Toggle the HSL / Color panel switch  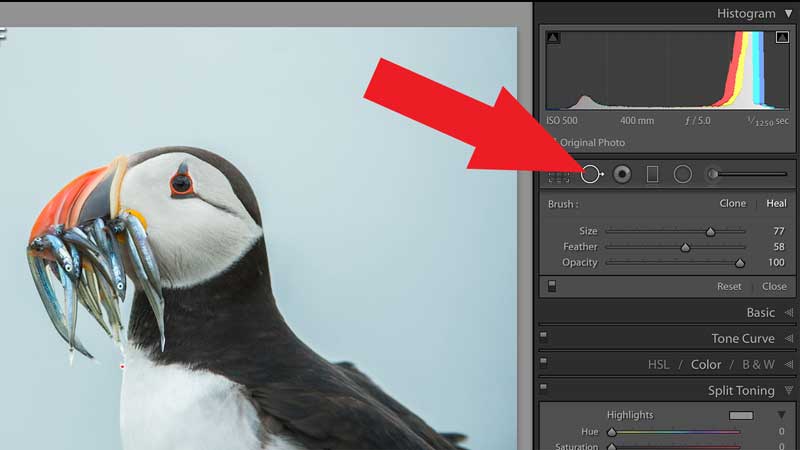pyautogui.click(x=543, y=362)
